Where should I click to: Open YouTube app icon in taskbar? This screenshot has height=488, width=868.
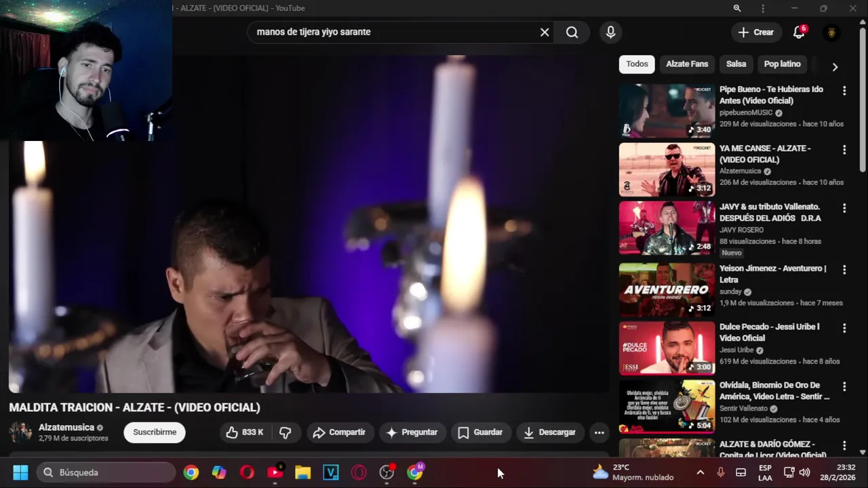(275, 472)
